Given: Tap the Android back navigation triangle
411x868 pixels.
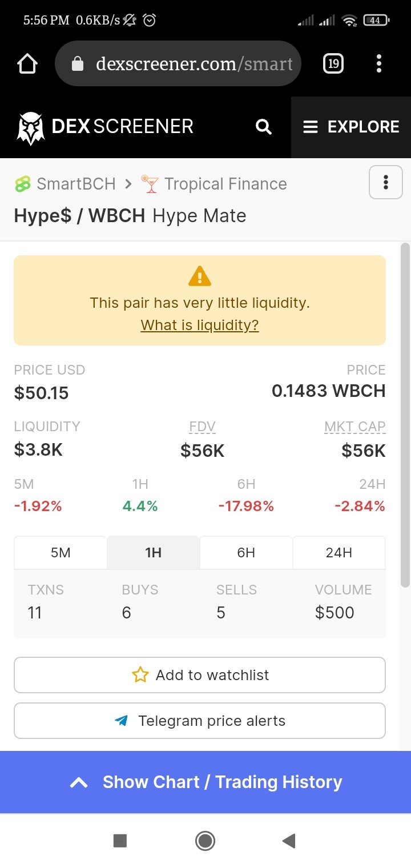Looking at the screenshot, I should click(289, 841).
